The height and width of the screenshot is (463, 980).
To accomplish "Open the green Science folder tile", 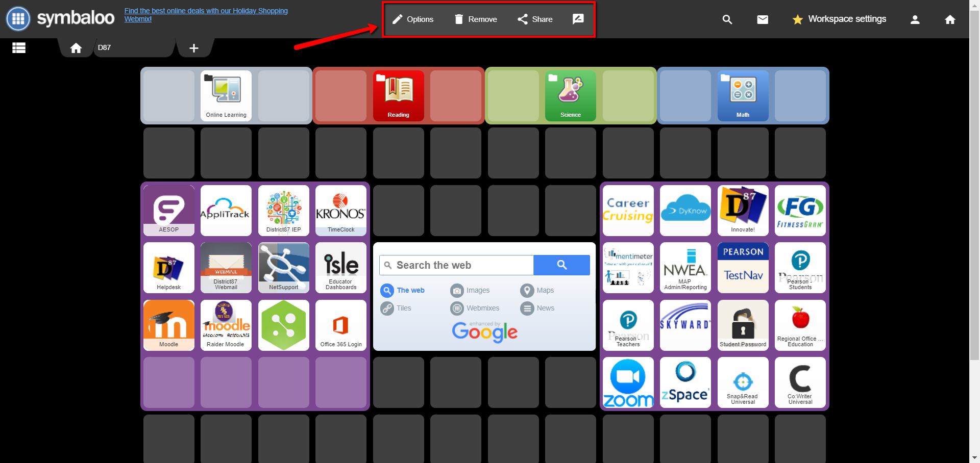I will 571,95.
